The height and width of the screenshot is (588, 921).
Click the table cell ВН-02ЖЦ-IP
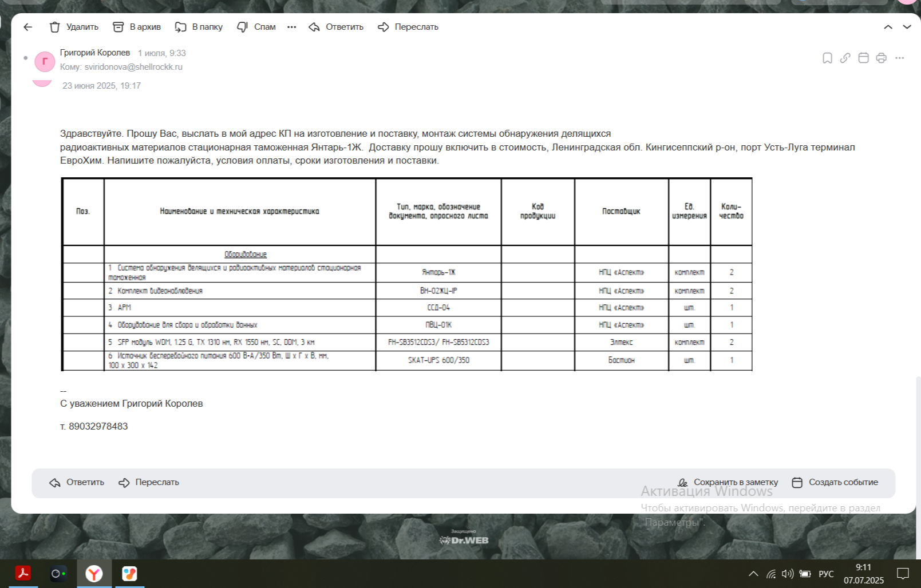438,291
